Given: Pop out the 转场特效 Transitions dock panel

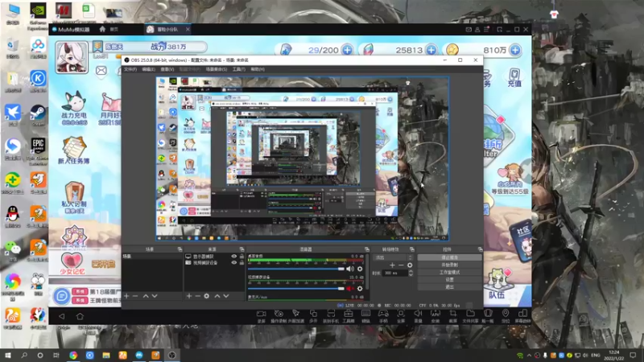Looking at the screenshot, I should 411,249.
